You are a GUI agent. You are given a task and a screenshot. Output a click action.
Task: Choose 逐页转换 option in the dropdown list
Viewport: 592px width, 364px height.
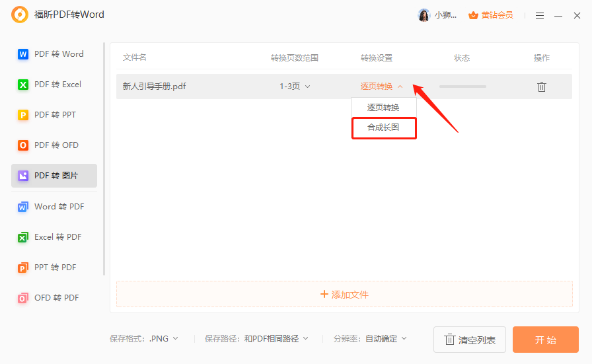tap(384, 108)
